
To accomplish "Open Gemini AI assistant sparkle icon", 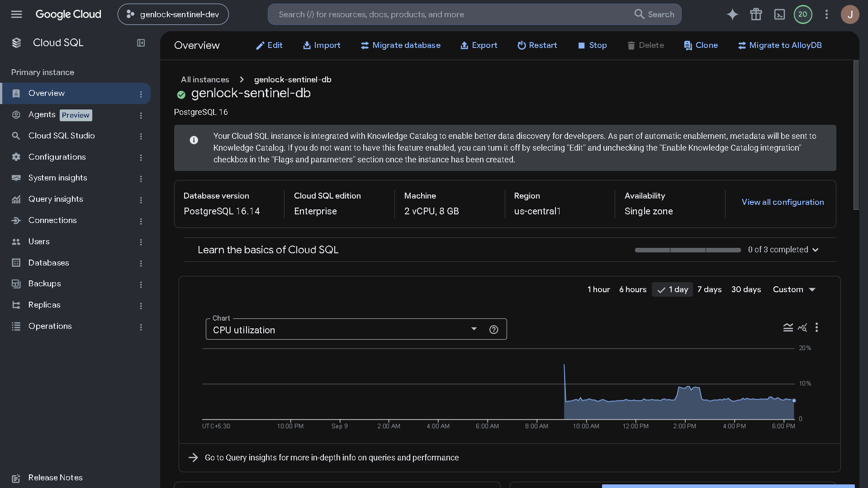I will 732,14.
